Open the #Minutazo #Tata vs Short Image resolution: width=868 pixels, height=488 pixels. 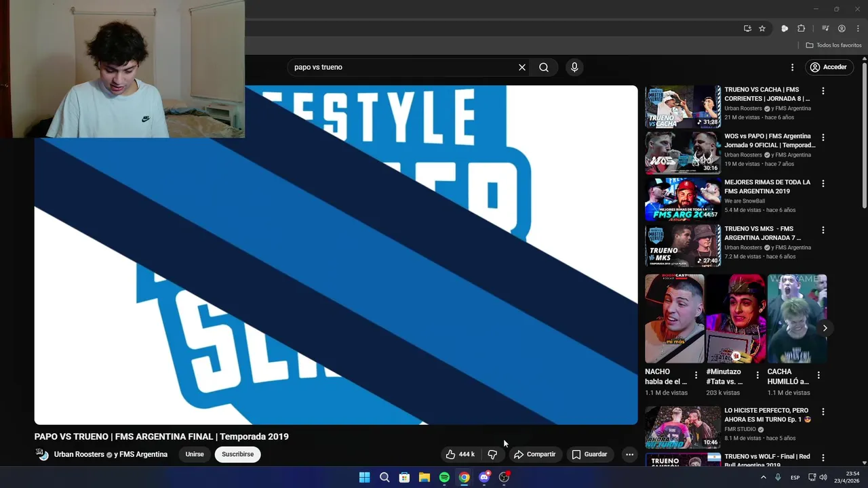(736, 319)
